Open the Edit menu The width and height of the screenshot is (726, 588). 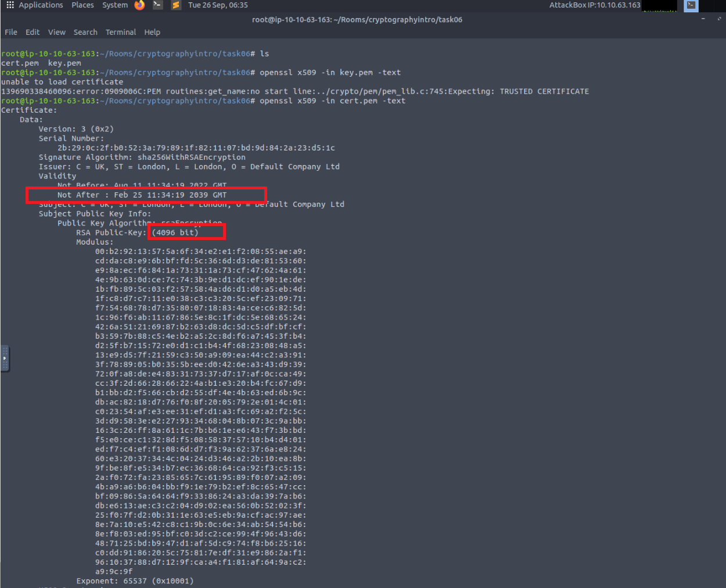[33, 32]
